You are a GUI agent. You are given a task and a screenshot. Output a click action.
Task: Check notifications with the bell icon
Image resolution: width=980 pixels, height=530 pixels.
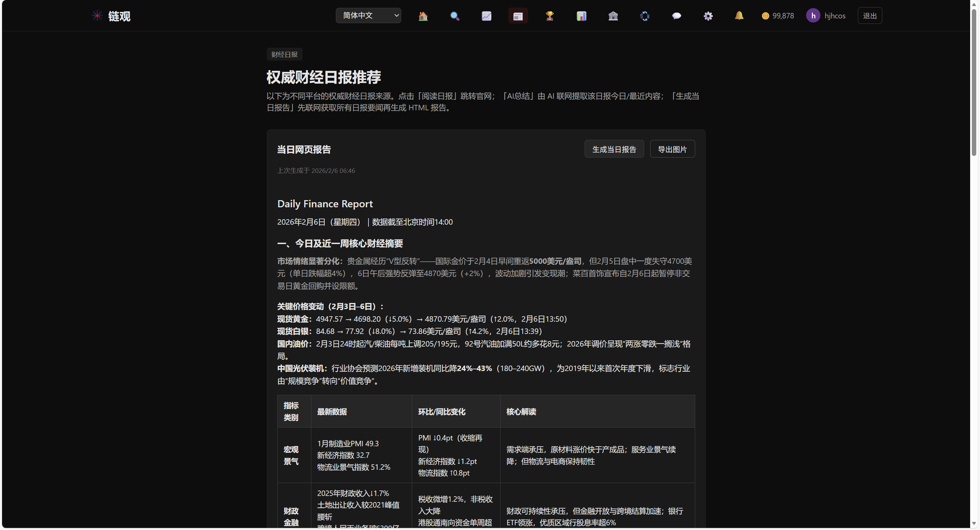pyautogui.click(x=739, y=16)
